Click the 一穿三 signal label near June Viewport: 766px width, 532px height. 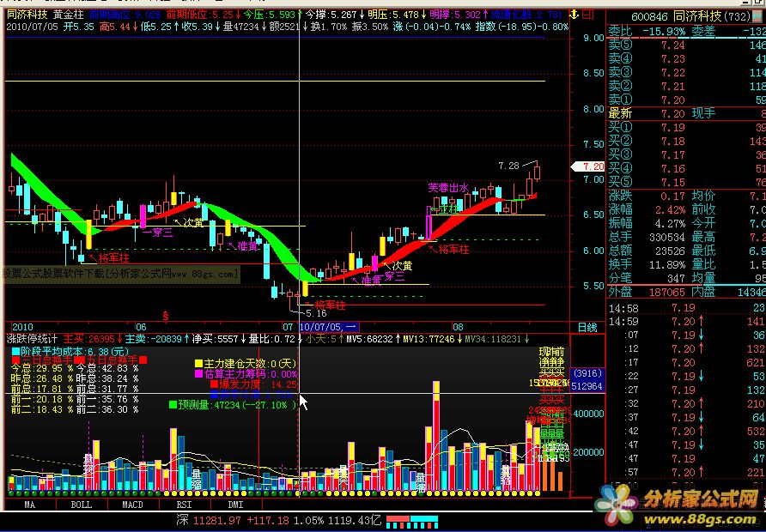point(157,233)
